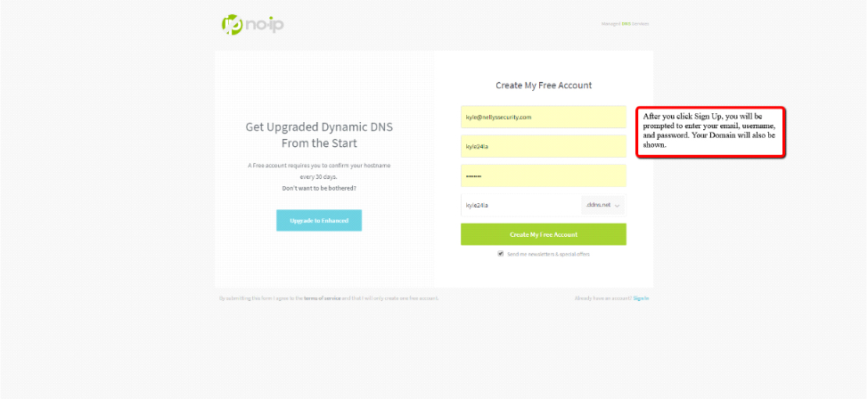Click the No-IP logo icon
Viewport: 868px width, 399px height.
[232, 24]
